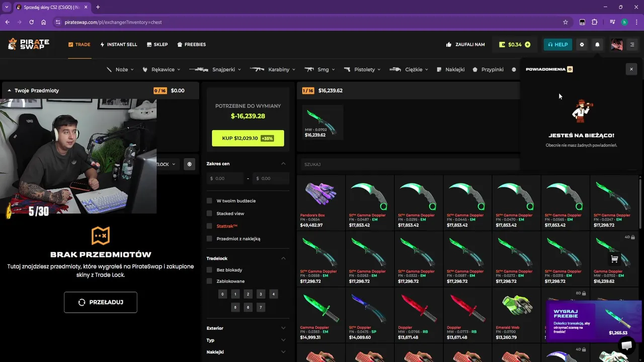This screenshot has height=362, width=644.
Task: Click the site info icon in address bar
Action: pyautogui.click(x=58, y=22)
